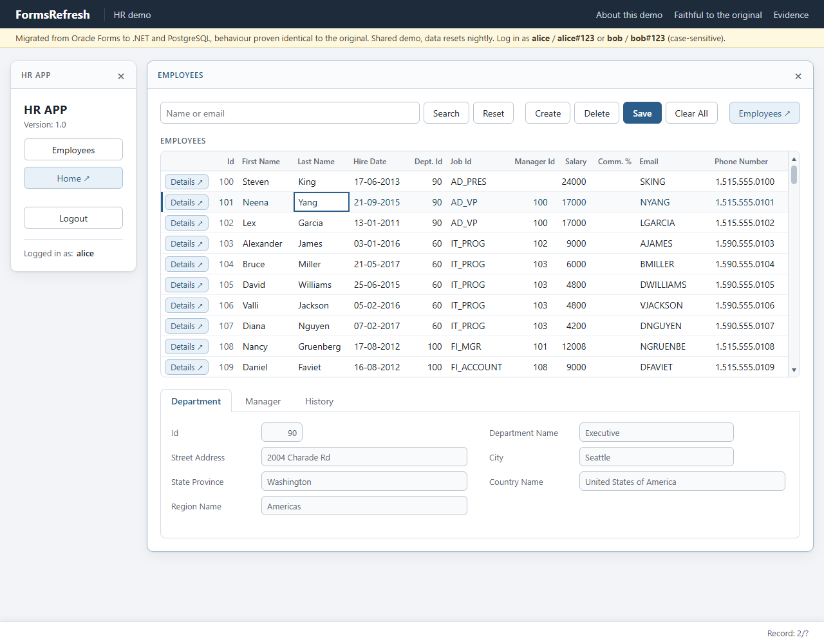Close the HR APP panel
This screenshot has height=644, width=824.
click(121, 76)
